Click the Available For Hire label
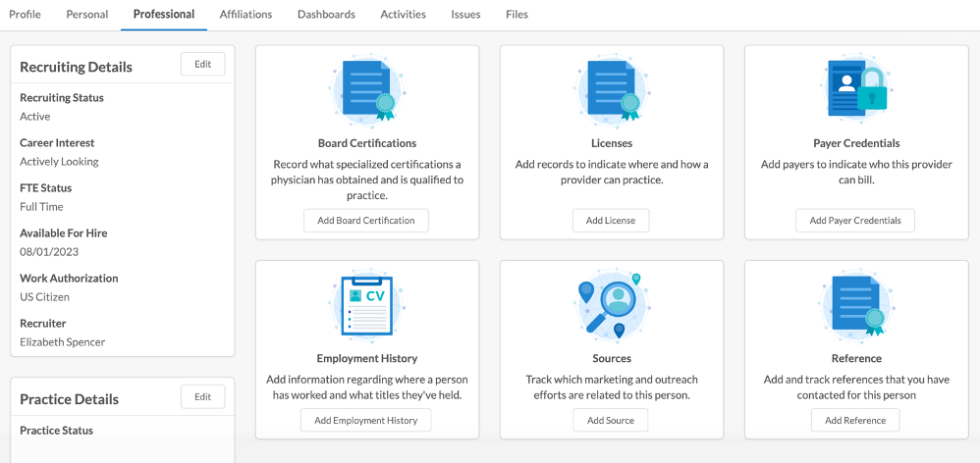This screenshot has height=463, width=980. 64,232
